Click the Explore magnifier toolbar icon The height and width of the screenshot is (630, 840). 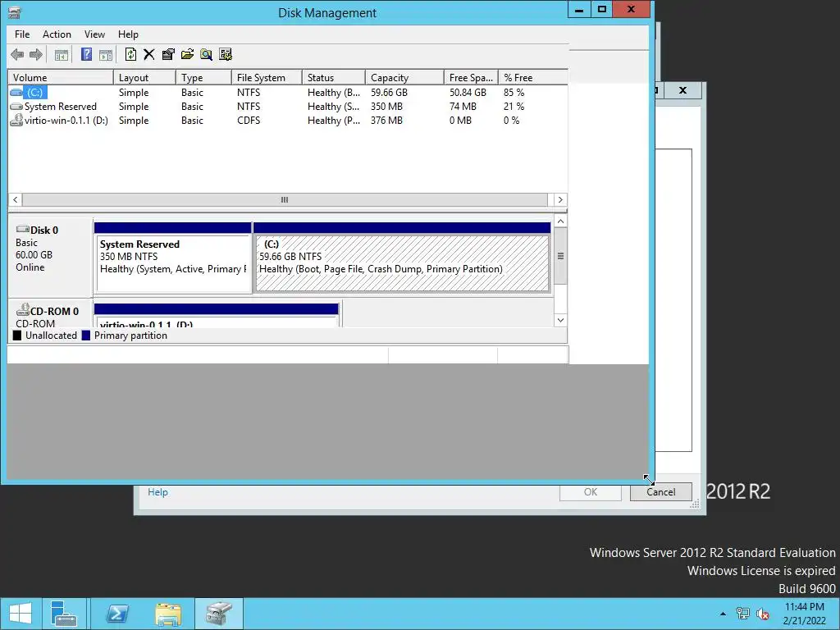(206, 54)
